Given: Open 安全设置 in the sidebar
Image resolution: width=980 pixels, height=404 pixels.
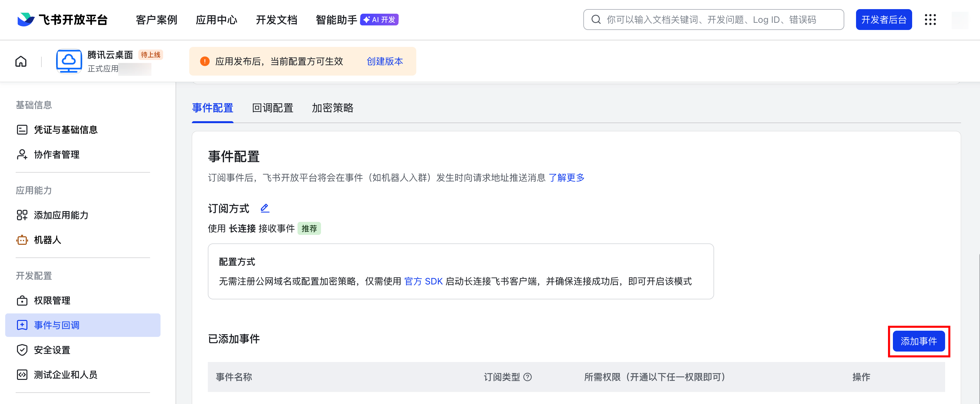Looking at the screenshot, I should point(52,350).
